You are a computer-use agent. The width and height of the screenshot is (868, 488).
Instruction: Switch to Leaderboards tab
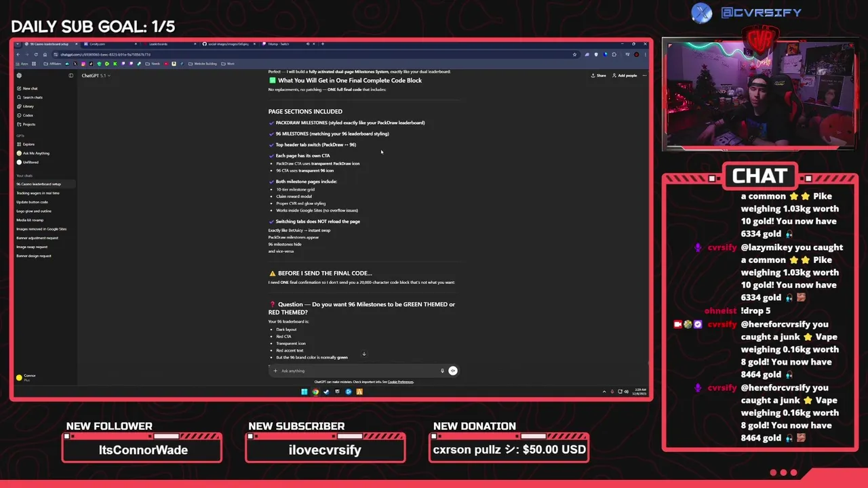(x=170, y=44)
